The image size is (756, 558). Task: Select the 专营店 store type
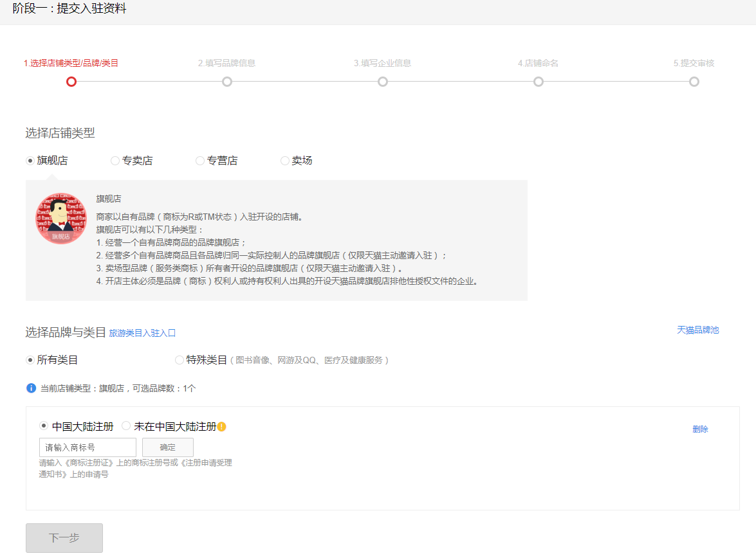point(199,160)
